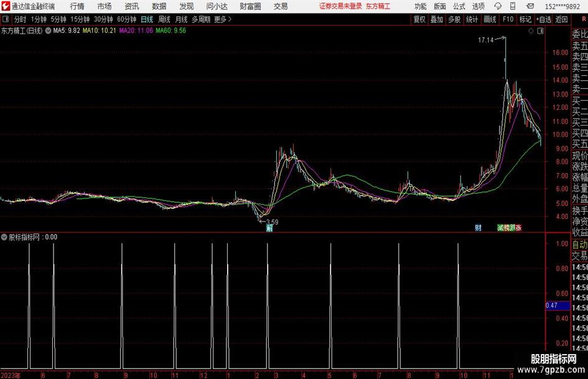Click 证券交易未登录 login link
The width and height of the screenshot is (588, 379).
340,6
